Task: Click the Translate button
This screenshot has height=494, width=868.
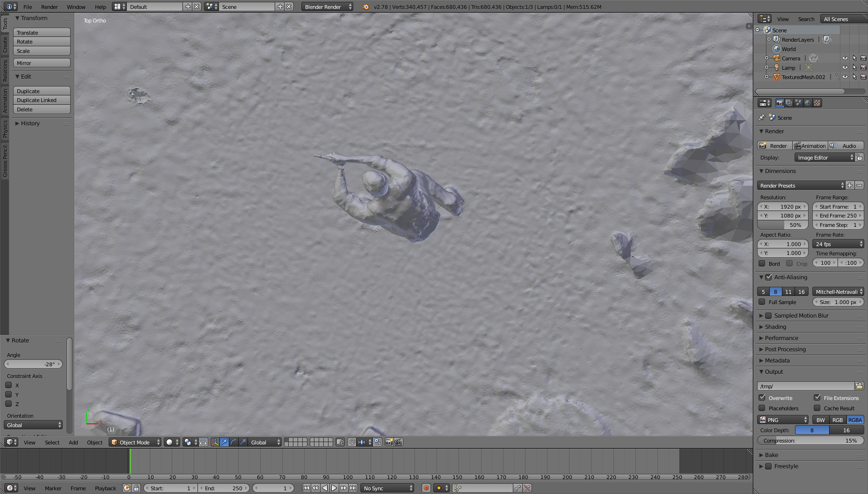Action: point(42,32)
